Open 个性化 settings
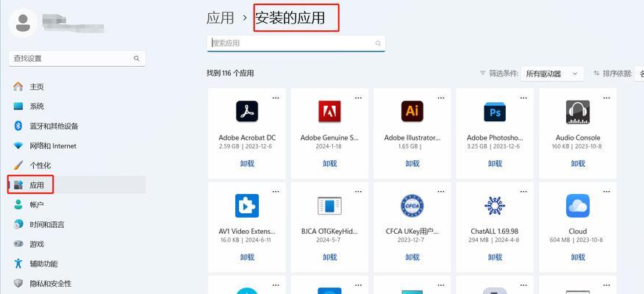This screenshot has width=644, height=294. tap(76, 165)
